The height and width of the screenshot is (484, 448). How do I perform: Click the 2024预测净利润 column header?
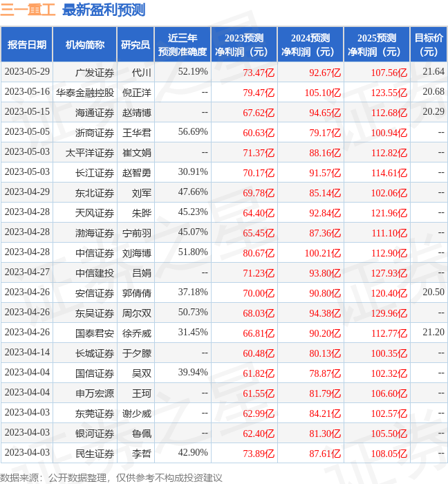(310, 45)
